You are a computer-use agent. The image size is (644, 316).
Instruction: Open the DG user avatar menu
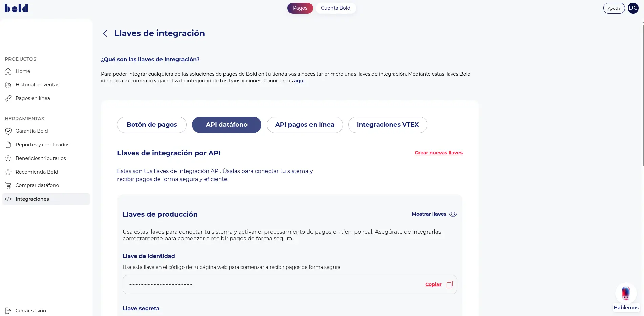tap(633, 8)
